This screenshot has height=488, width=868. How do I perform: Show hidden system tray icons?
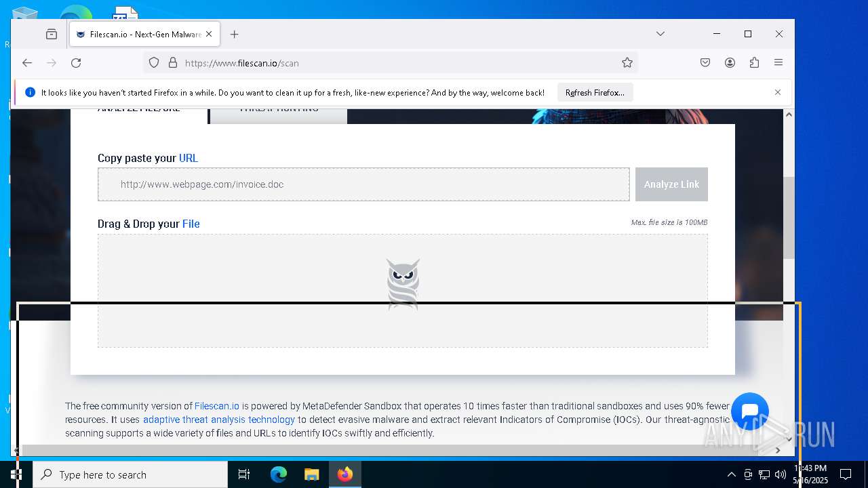pyautogui.click(x=731, y=474)
